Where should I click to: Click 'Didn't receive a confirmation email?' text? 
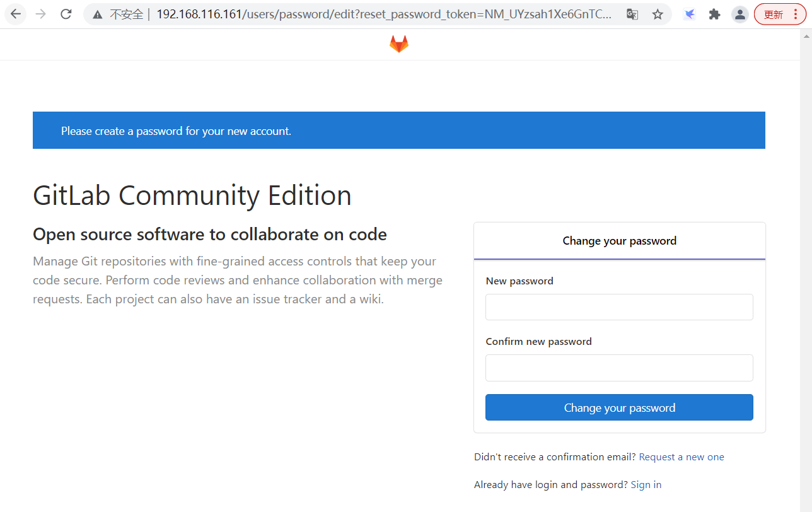[555, 457]
